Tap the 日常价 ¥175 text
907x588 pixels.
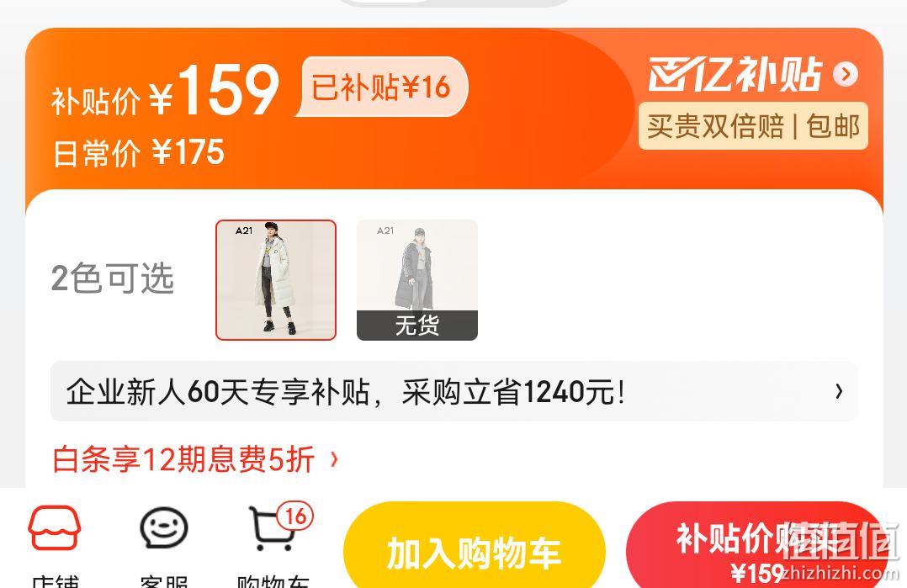click(138, 152)
